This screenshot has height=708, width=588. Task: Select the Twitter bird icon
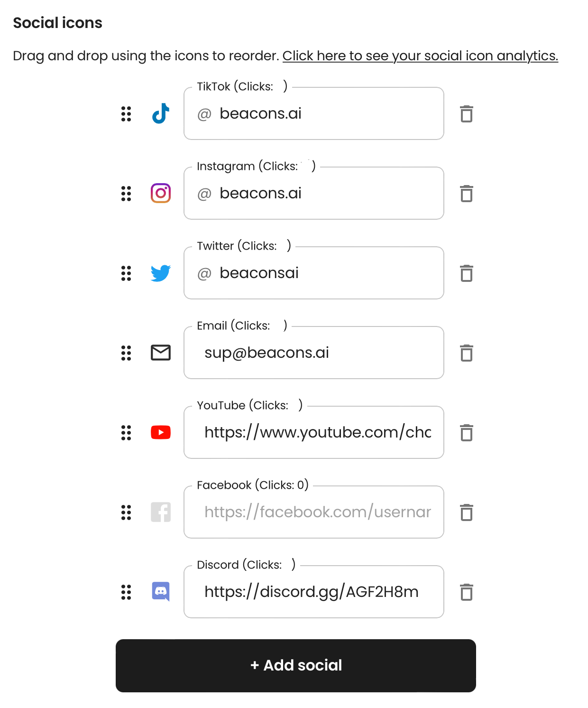click(x=161, y=273)
